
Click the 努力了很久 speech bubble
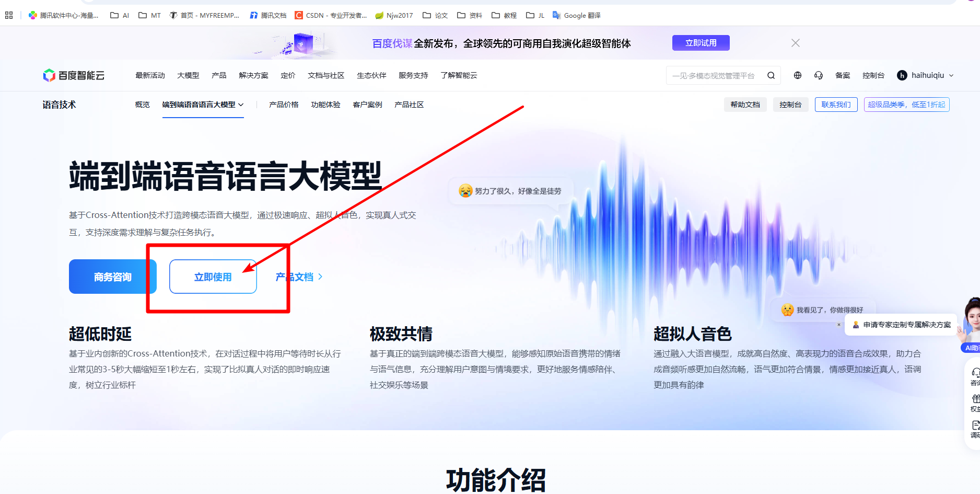click(x=510, y=191)
